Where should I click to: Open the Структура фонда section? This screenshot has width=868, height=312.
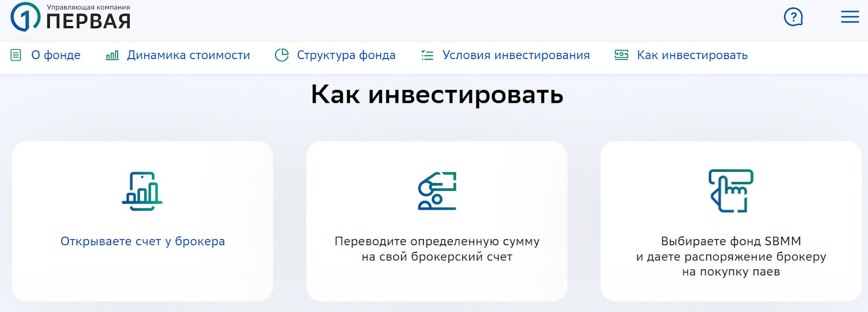click(346, 55)
